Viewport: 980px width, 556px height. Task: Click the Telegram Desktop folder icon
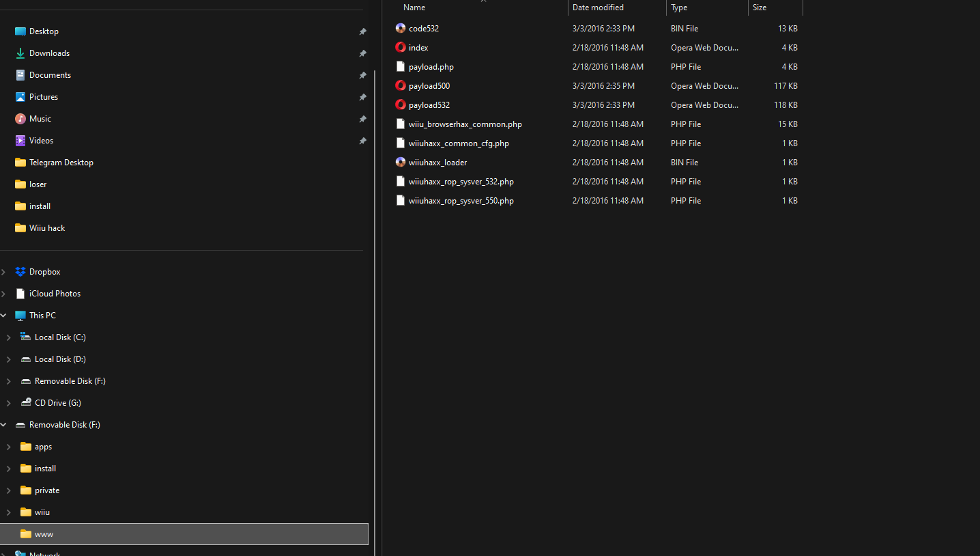point(20,163)
